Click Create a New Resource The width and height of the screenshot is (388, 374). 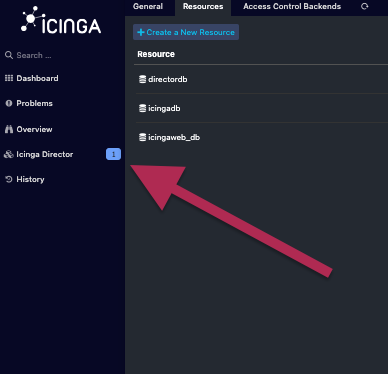click(186, 32)
